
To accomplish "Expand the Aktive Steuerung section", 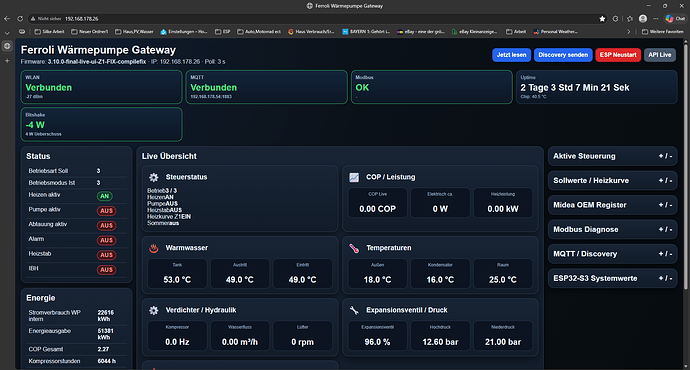I will [x=613, y=156].
